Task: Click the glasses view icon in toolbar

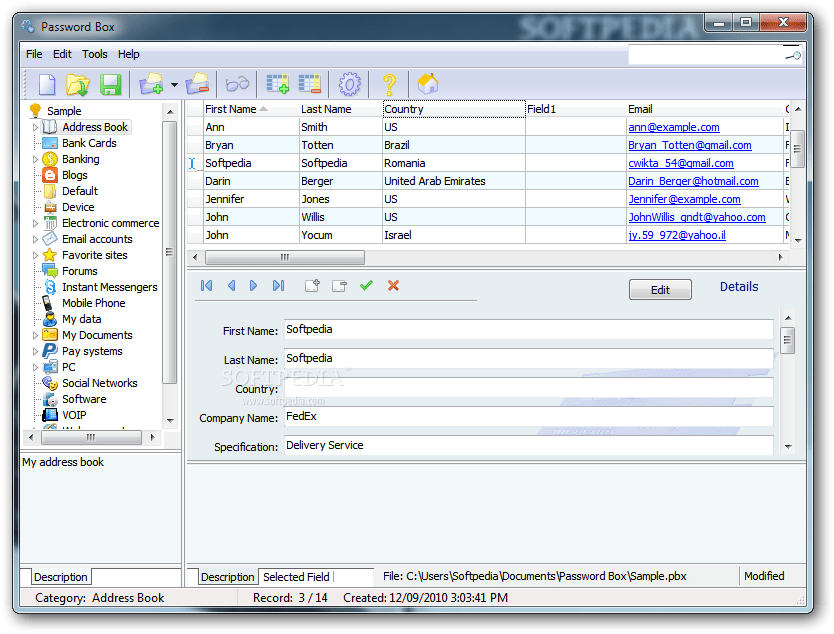Action: coord(237,84)
